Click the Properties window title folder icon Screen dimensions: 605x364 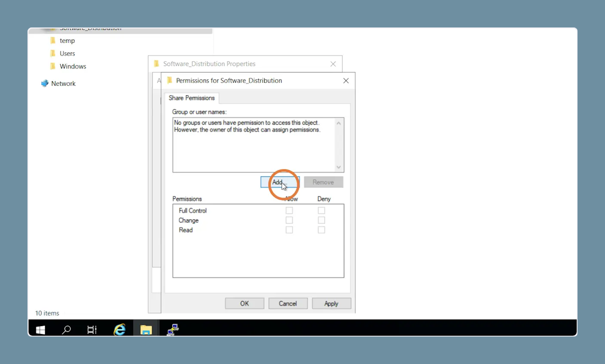click(x=156, y=63)
